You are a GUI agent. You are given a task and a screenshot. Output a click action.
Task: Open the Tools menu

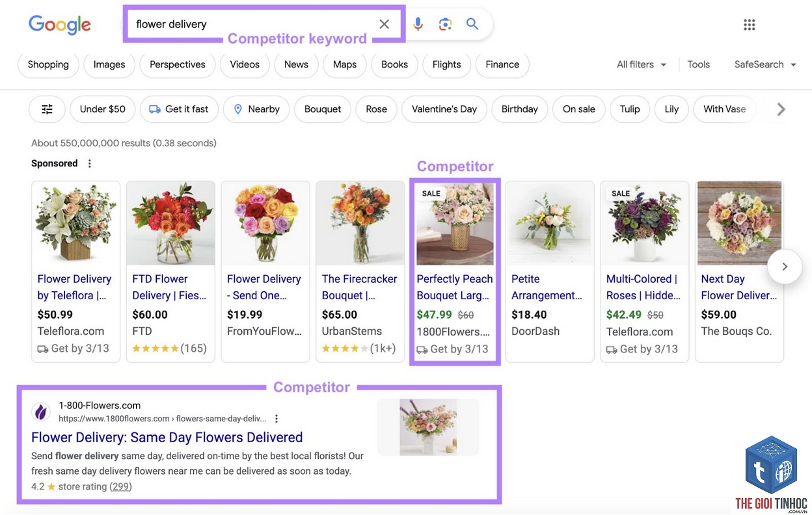[x=699, y=64]
